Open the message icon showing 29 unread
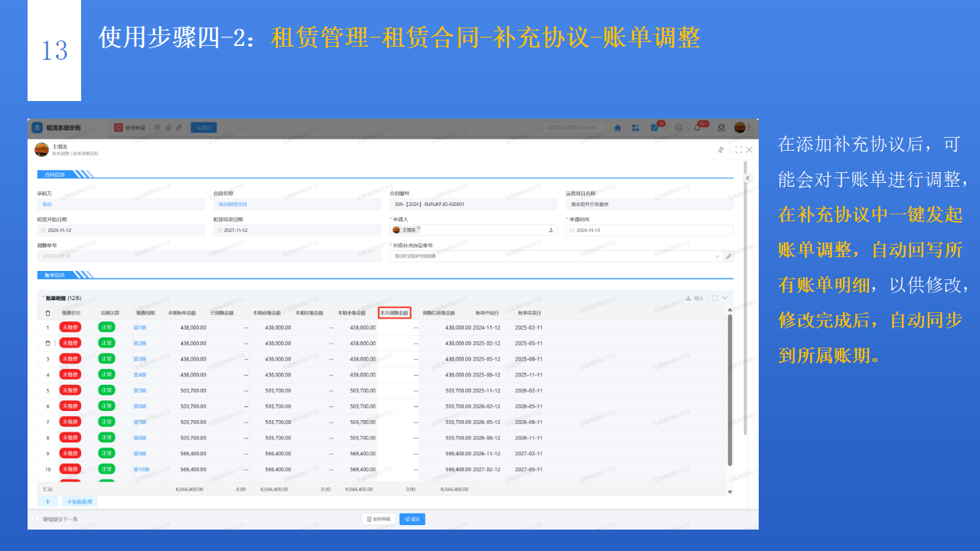Screen dimensions: 980x551 pos(654,128)
